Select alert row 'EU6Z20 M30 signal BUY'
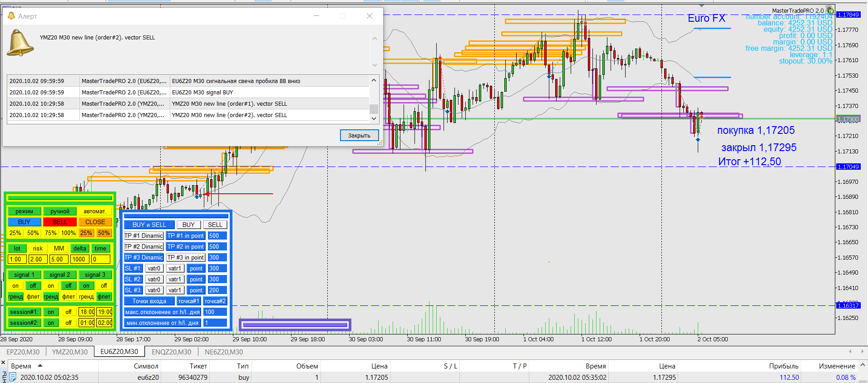Image resolution: width=868 pixels, height=383 pixels. (x=188, y=93)
